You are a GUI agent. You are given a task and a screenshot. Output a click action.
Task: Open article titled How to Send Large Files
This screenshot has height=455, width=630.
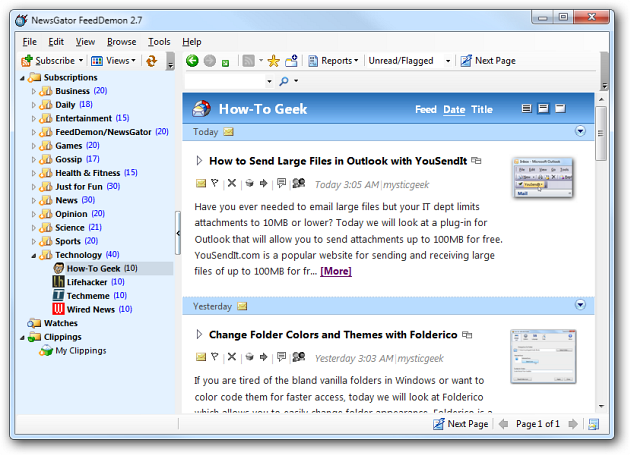pos(338,161)
